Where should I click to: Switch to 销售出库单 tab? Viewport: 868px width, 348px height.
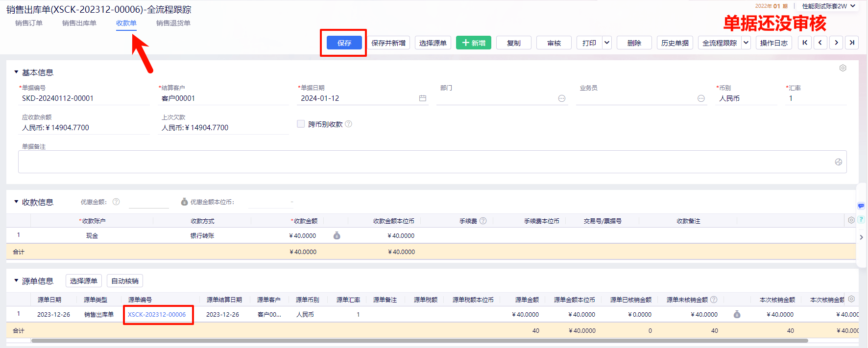tap(79, 23)
